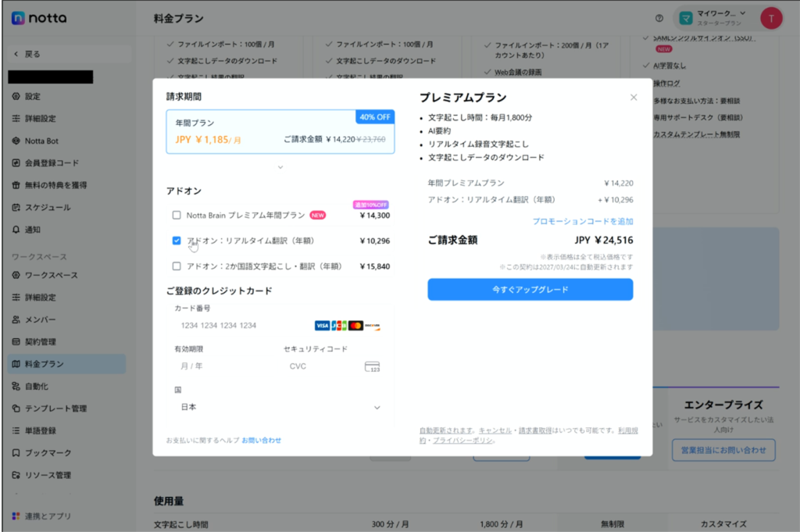Open 連携とアプリ in sidebar

(x=47, y=516)
